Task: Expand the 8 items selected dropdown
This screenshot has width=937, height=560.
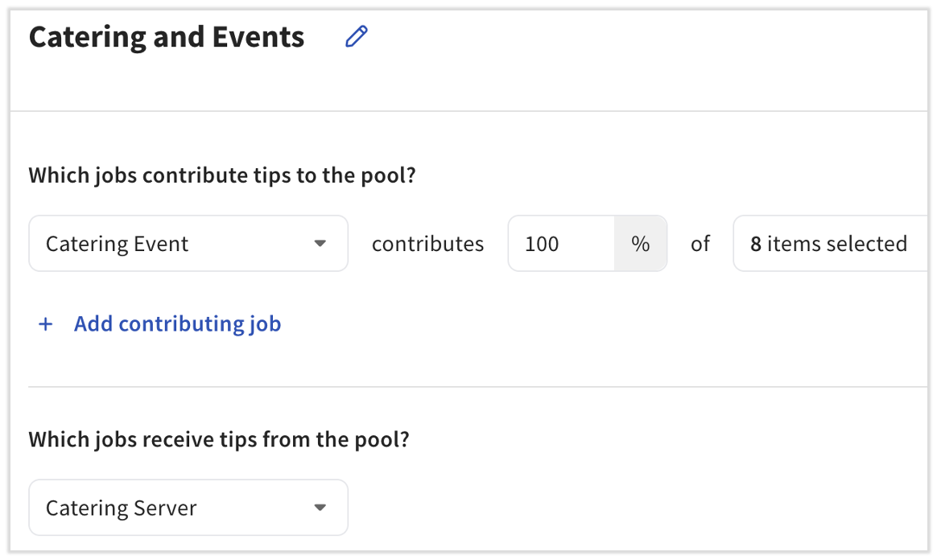Action: pyautogui.click(x=831, y=244)
